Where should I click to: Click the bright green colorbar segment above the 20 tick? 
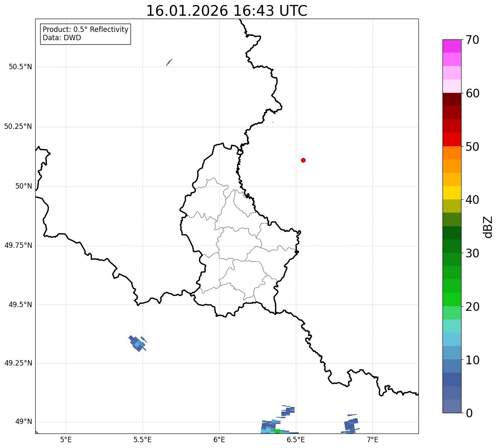pyautogui.click(x=452, y=300)
